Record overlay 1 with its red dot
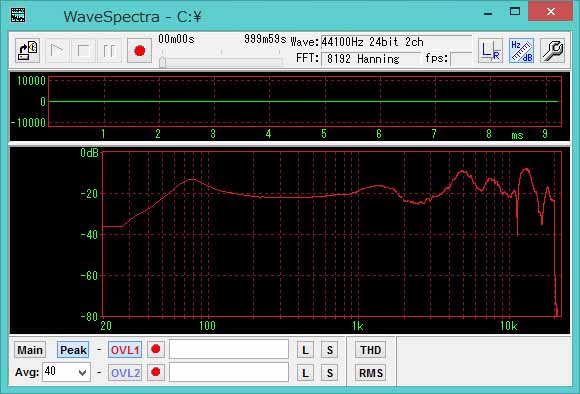This screenshot has width=580, height=394. click(x=156, y=349)
